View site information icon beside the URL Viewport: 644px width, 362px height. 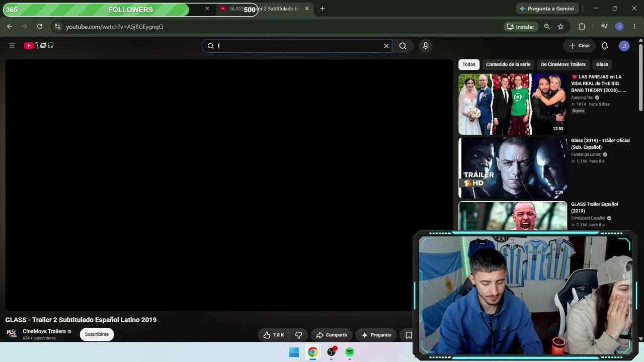57,27
